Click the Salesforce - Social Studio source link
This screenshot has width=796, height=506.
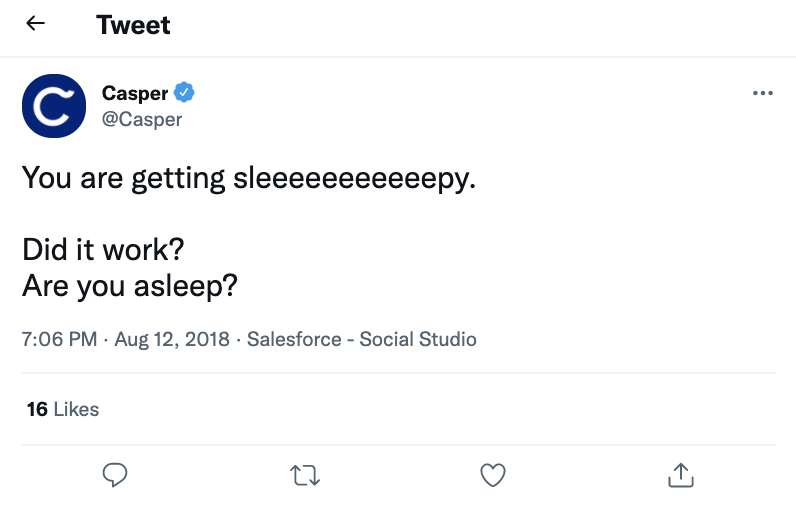(362, 339)
